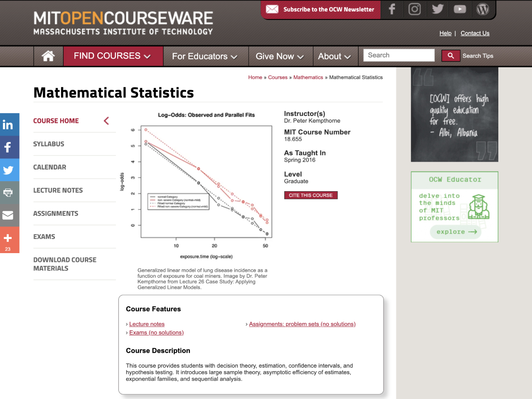
Task: Open the OCW YouTube icon
Action: [x=460, y=9]
